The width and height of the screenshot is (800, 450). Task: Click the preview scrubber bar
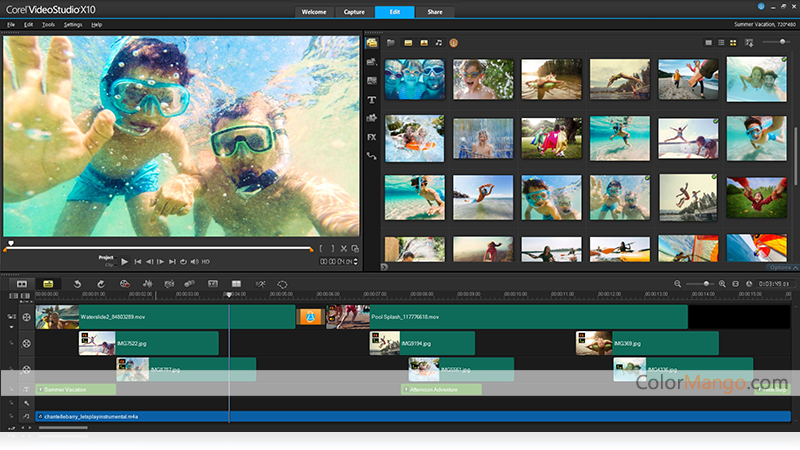(x=158, y=248)
